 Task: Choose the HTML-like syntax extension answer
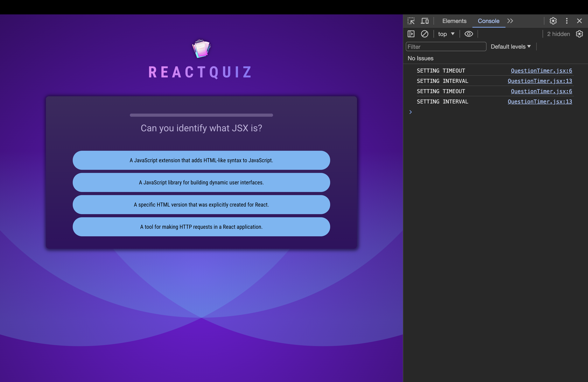tap(201, 160)
